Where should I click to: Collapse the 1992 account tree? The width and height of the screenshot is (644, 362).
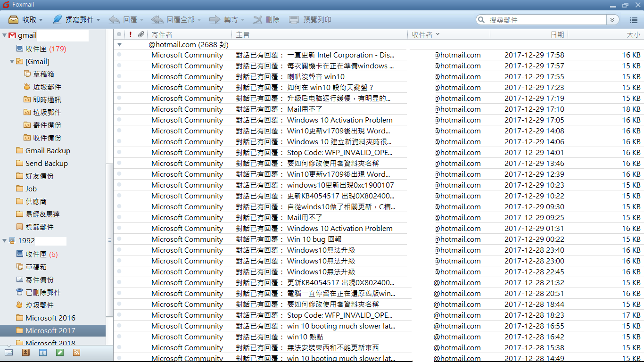coord(5,240)
